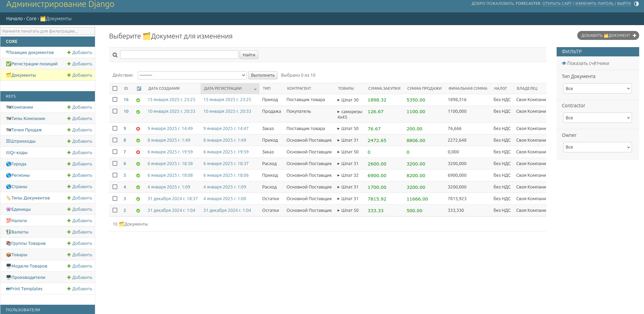Expand goods list Шпат 30 in document 16
644x314 pixels.
click(x=348, y=100)
